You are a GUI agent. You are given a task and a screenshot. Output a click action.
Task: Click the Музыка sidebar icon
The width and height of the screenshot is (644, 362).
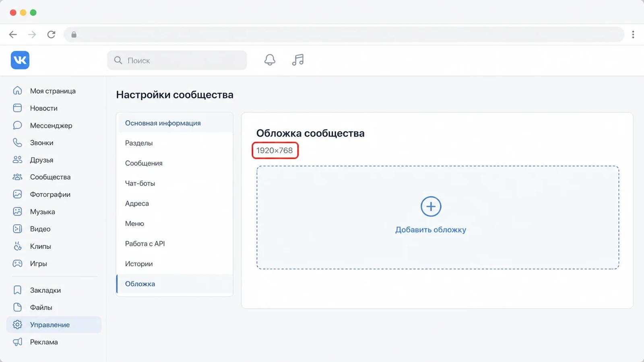17,212
